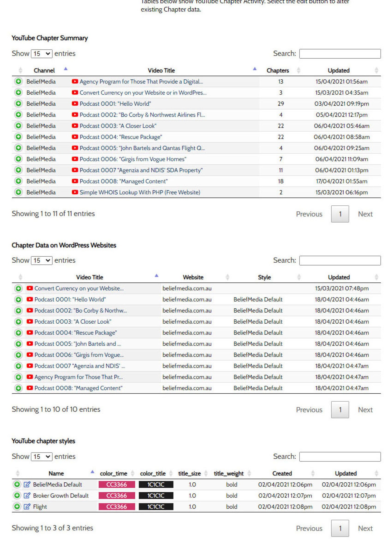Open edit icon for BeliefMedia Default style
The height and width of the screenshot is (553, 392).
click(x=27, y=484)
